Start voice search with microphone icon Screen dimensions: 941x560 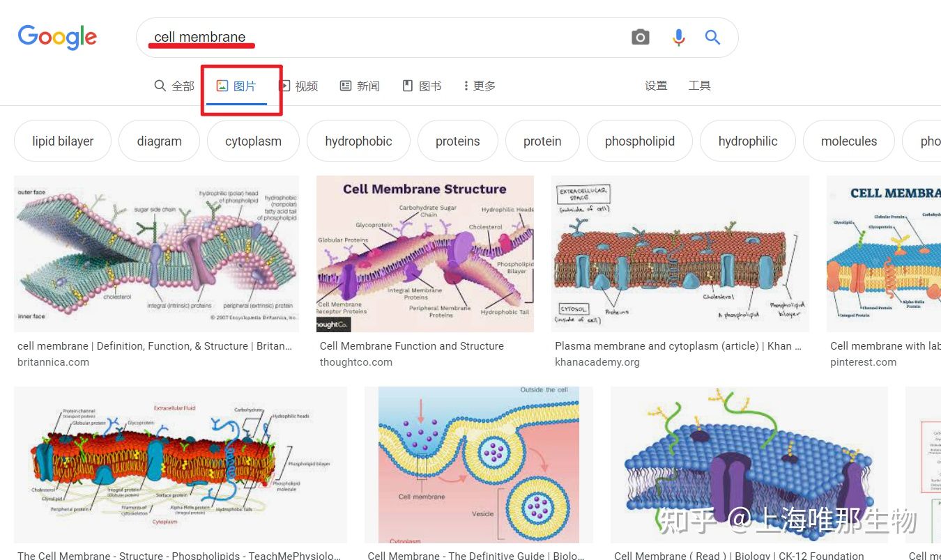point(678,38)
